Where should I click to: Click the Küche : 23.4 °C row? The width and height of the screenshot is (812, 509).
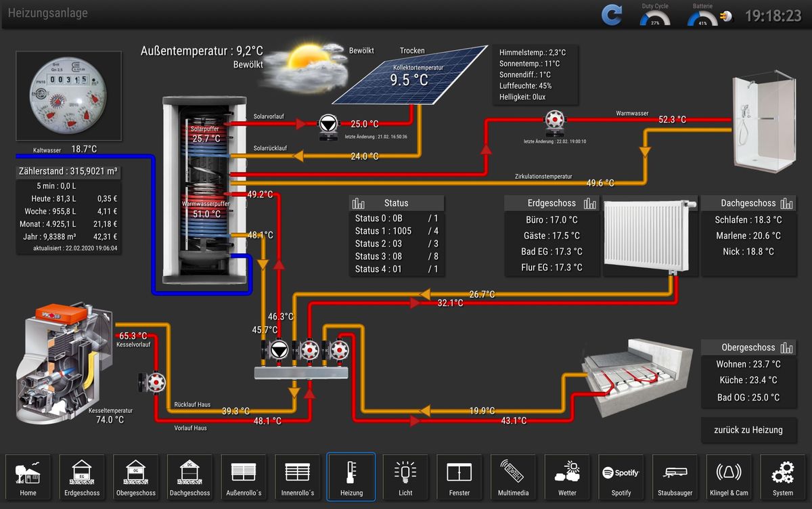748,380
